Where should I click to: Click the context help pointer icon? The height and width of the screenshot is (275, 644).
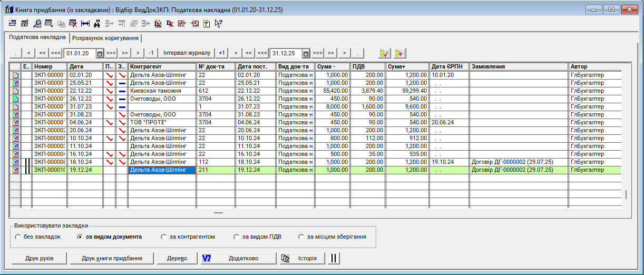[218, 23]
